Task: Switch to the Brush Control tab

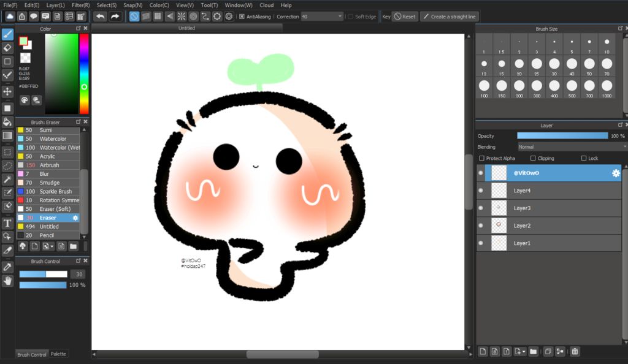Action: click(x=32, y=354)
